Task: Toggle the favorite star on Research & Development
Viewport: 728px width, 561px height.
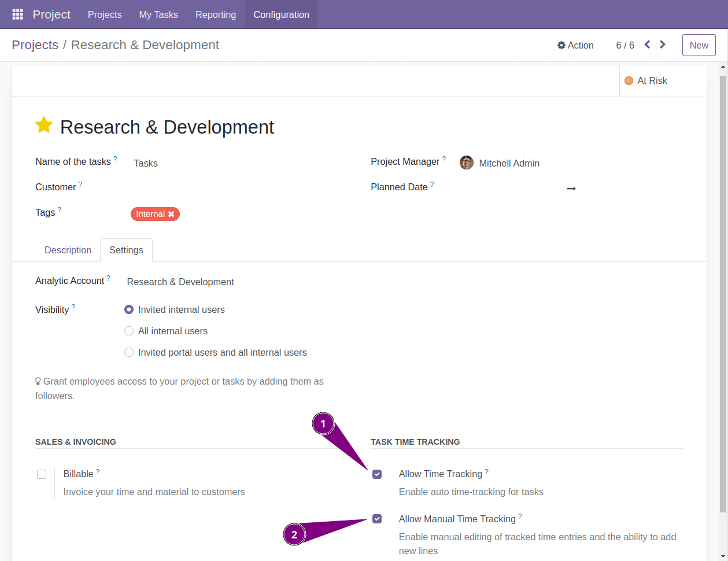Action: [x=44, y=125]
